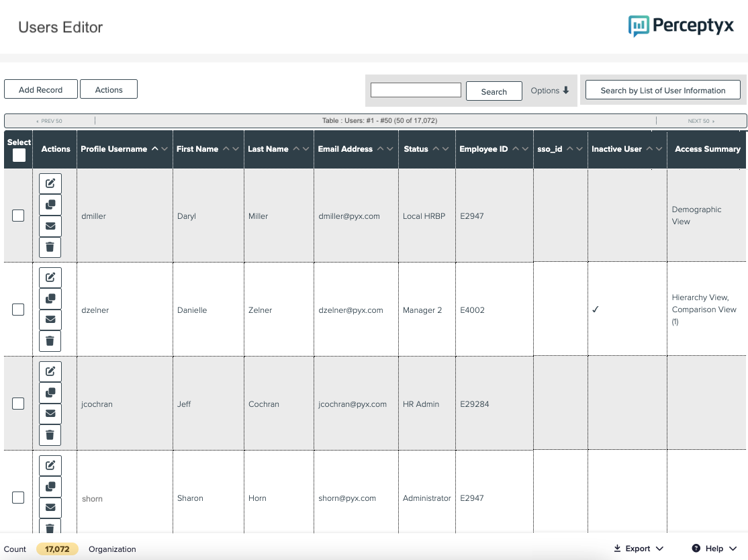Viewport: 748px width, 560px height.
Task: Edit the dzelner record
Action: tap(50, 277)
